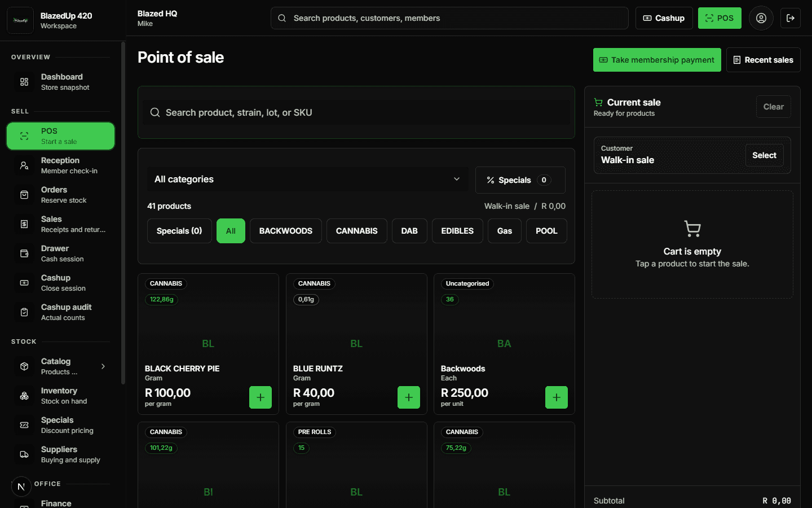Select the All category tab
This screenshot has height=508, width=812.
tap(231, 231)
